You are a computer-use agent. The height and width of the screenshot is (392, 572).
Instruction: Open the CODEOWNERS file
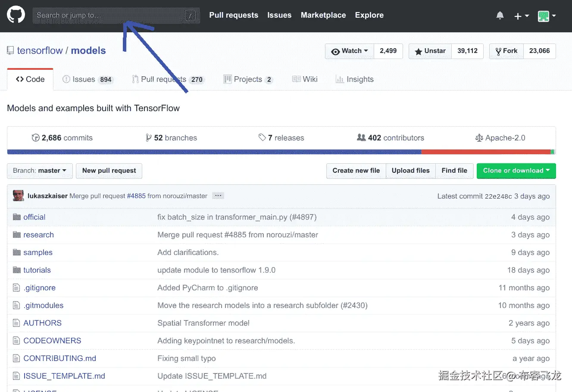52,341
